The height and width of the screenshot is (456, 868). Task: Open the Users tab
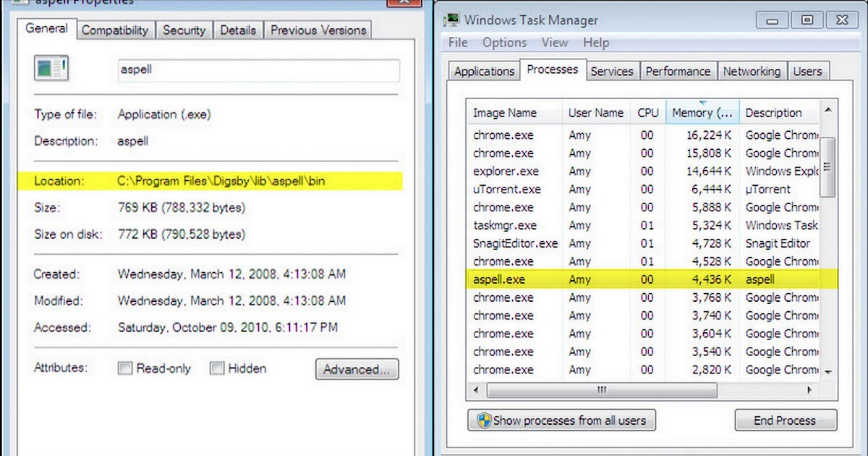tap(807, 71)
